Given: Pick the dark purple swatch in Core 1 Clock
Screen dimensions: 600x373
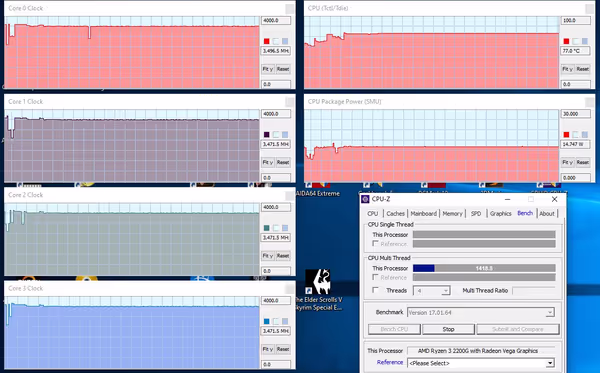Looking at the screenshot, I should pyautogui.click(x=267, y=134).
